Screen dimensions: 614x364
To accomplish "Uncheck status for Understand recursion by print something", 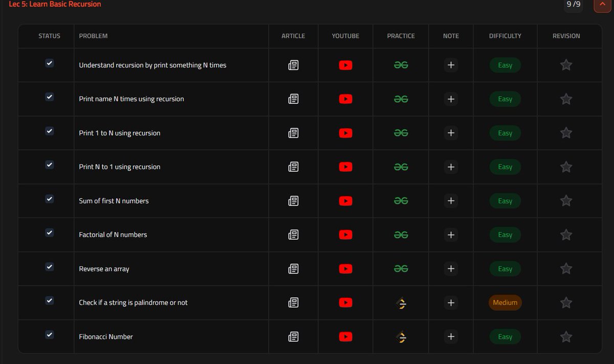I will 49,63.
